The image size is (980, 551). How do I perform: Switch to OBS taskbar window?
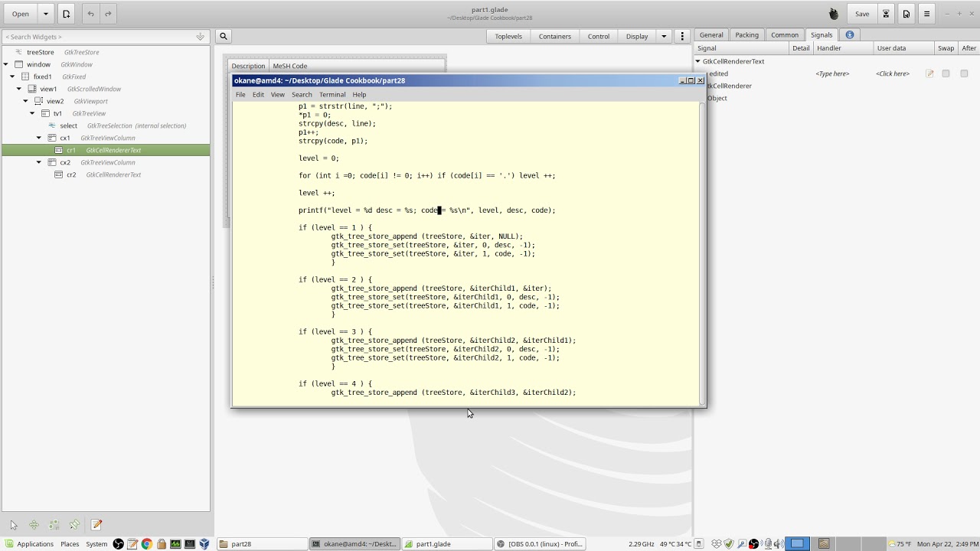coord(539,544)
